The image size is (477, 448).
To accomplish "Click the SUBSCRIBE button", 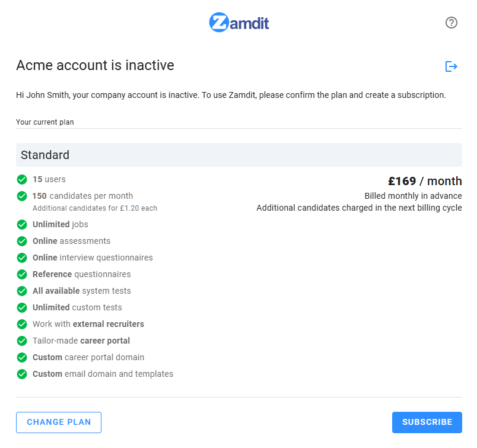I will (427, 422).
